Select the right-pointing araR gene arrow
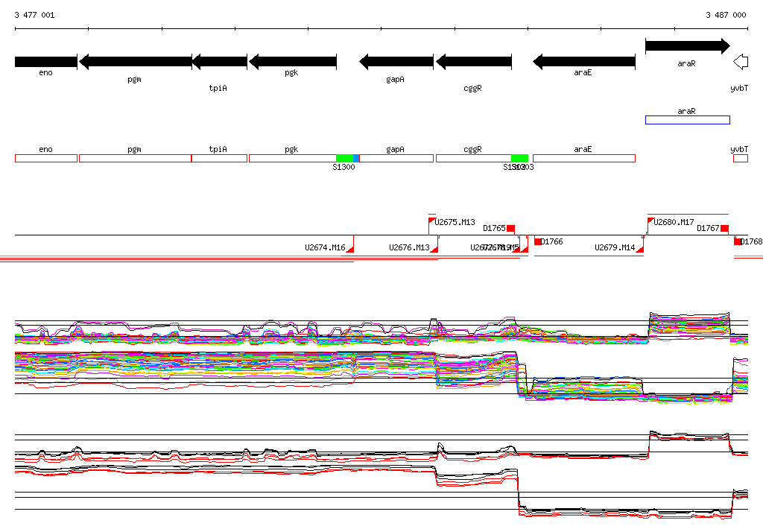Viewport: 763px width, 532px height. pos(688,45)
